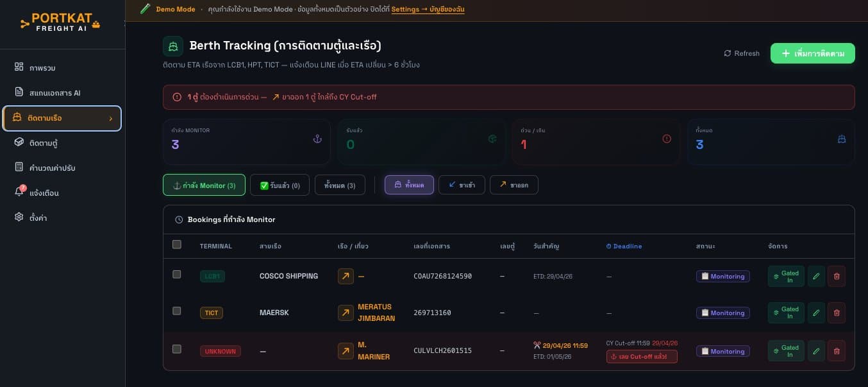Filter by ทั้งหมด direction with ship icon
This screenshot has height=387, width=868.
[409, 185]
